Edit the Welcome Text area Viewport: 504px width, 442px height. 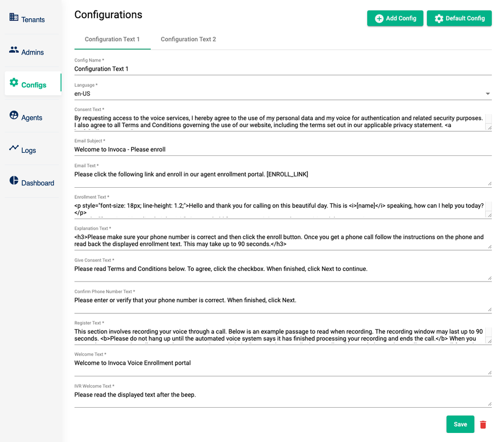[x=283, y=367]
